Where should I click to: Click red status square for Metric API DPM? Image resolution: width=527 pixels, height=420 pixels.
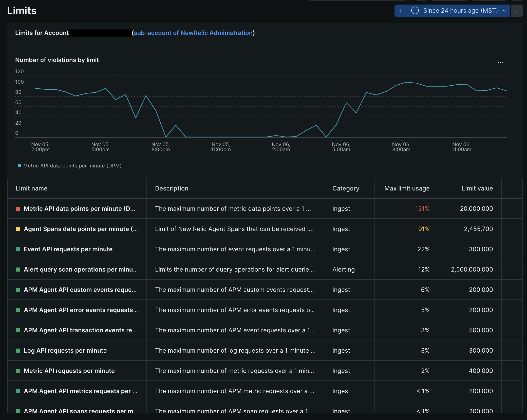pos(18,209)
